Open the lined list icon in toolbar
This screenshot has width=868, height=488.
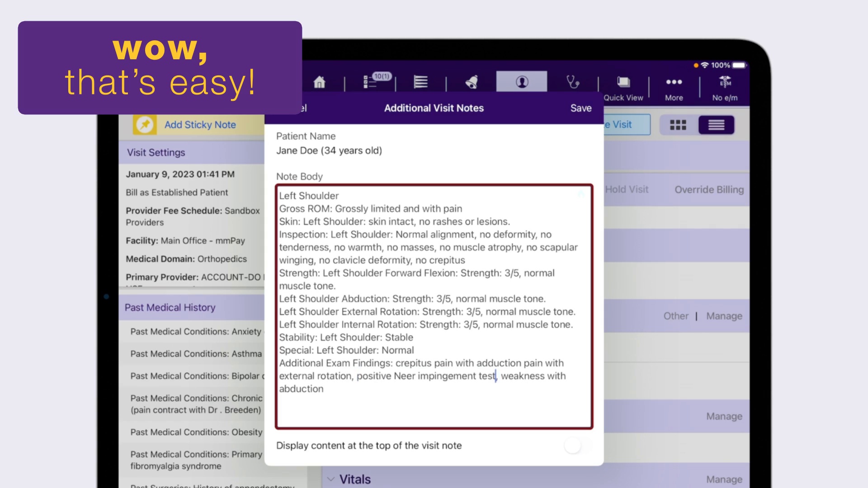point(420,82)
